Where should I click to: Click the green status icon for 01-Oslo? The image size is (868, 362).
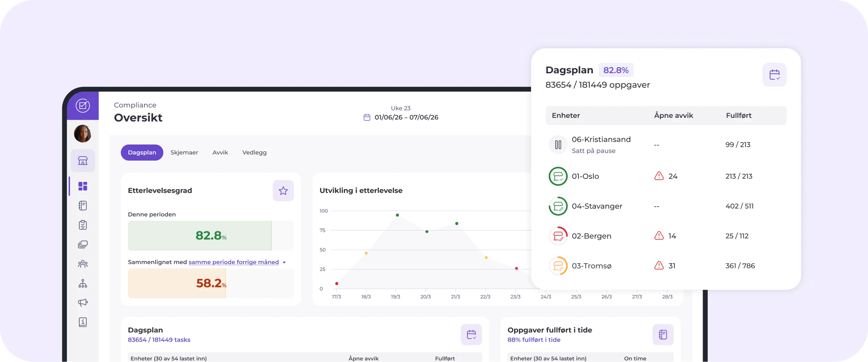pos(558,176)
